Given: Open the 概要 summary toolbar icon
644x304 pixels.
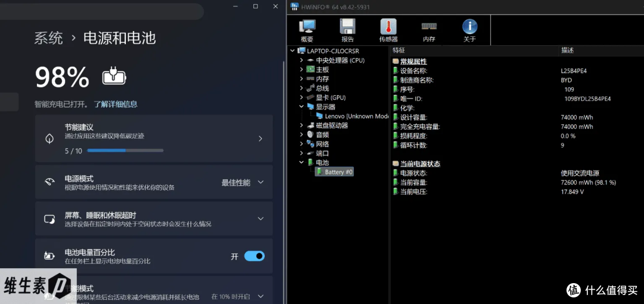Looking at the screenshot, I should tap(307, 27).
